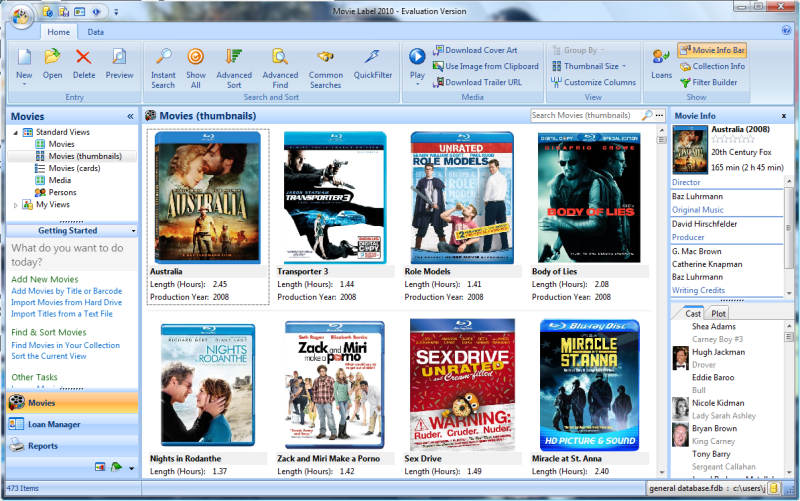
Task: Start an Instant Search
Action: click(163, 57)
